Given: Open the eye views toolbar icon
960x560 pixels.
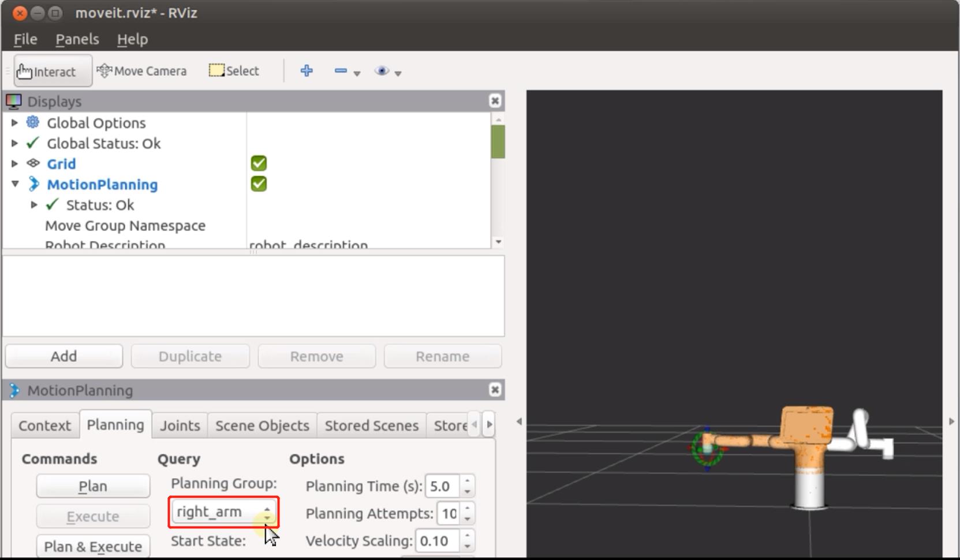Looking at the screenshot, I should tap(382, 71).
